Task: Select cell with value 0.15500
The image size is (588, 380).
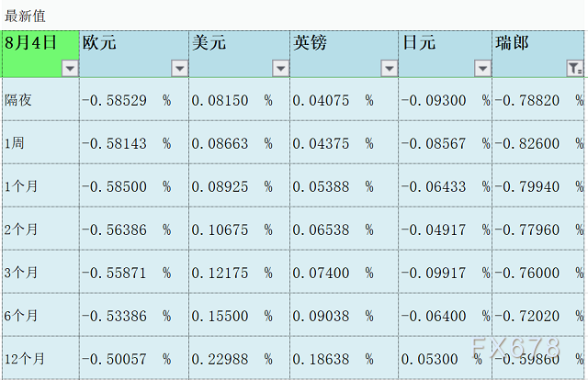Action: coord(239,315)
